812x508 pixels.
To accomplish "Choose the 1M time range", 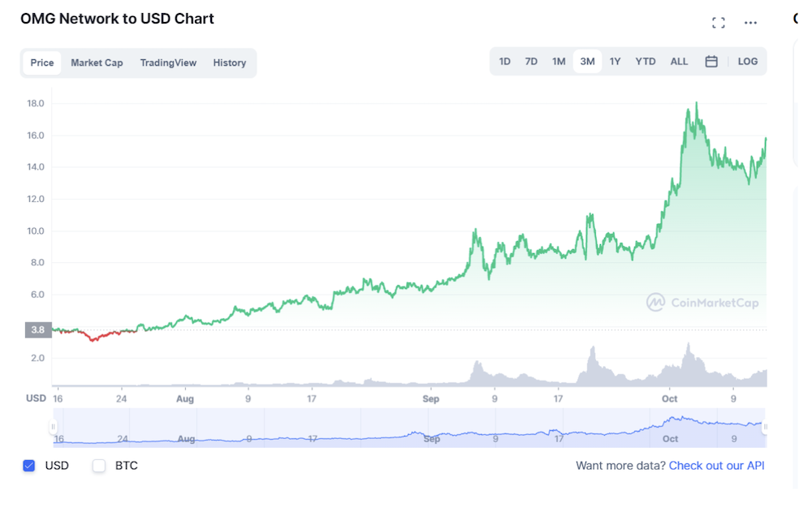I will 559,62.
